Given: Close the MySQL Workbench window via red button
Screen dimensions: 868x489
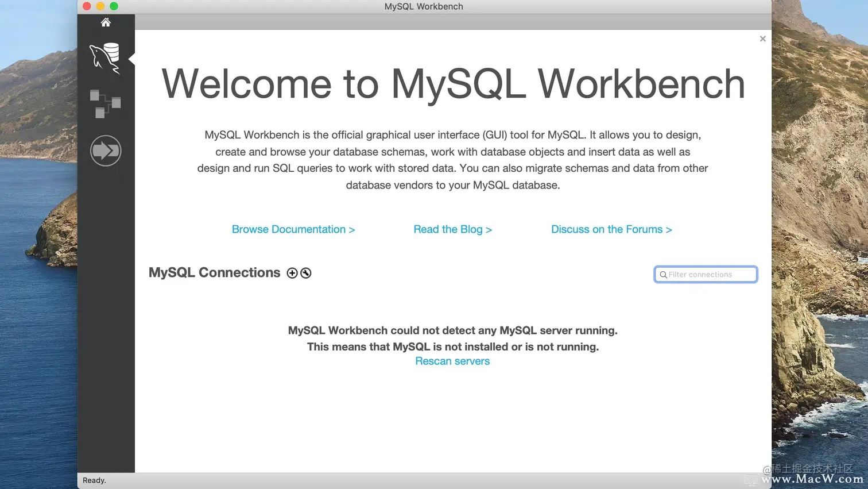Looking at the screenshot, I should click(87, 6).
